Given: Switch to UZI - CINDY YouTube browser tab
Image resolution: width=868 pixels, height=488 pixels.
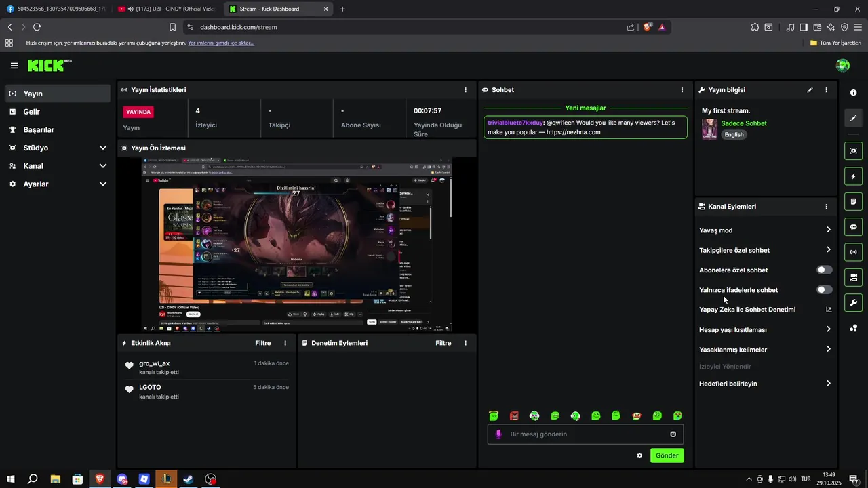Looking at the screenshot, I should [x=166, y=9].
